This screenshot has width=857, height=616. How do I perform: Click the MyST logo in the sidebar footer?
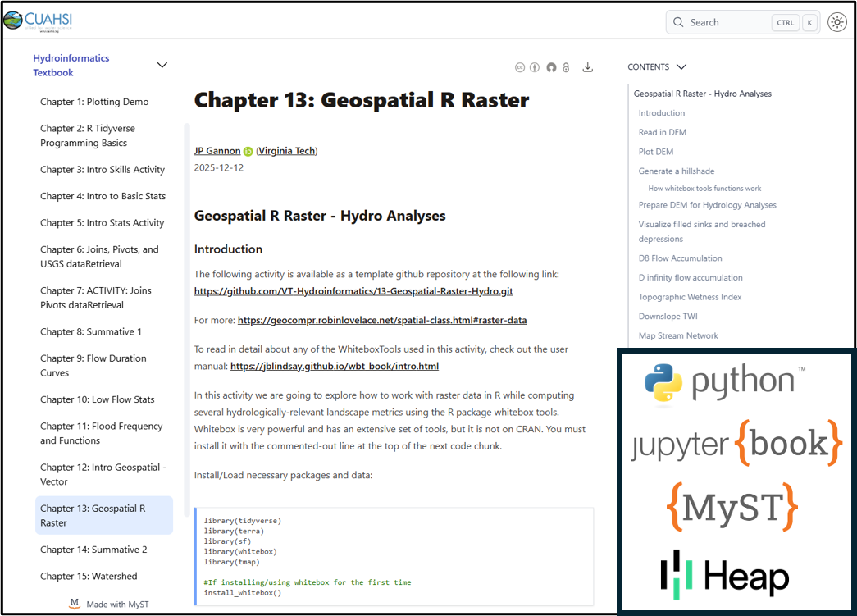pyautogui.click(x=75, y=604)
